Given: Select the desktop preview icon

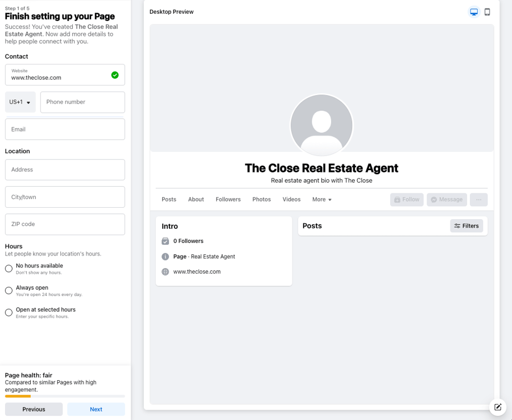Looking at the screenshot, I should pos(473,11).
